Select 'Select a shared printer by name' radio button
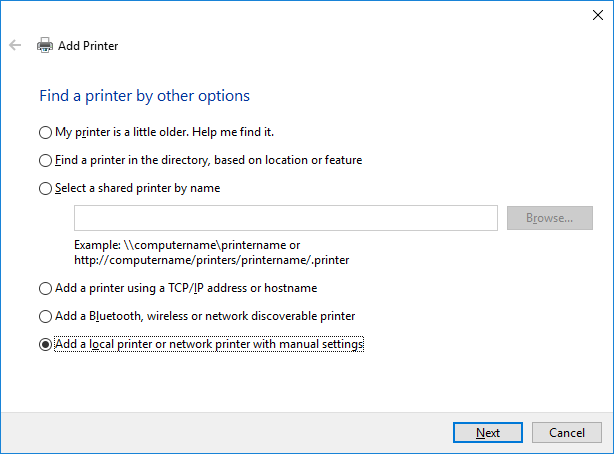This screenshot has height=454, width=614. (x=45, y=188)
